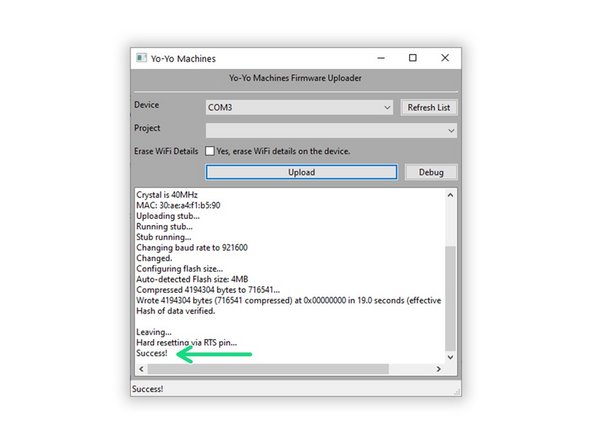Click 'Stub running...' log line
This screenshot has height=444, width=592.
[x=163, y=237]
